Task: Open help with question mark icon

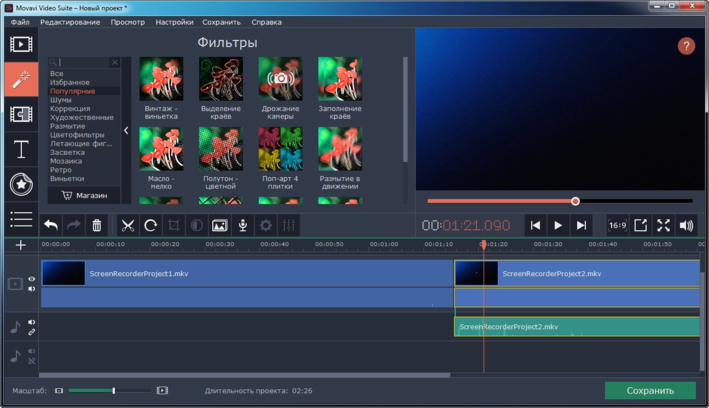Action: 686,46
